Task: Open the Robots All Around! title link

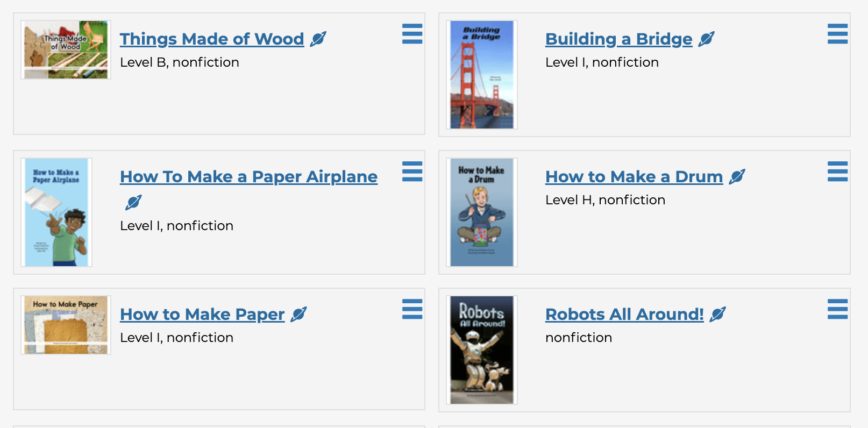Action: click(x=624, y=314)
